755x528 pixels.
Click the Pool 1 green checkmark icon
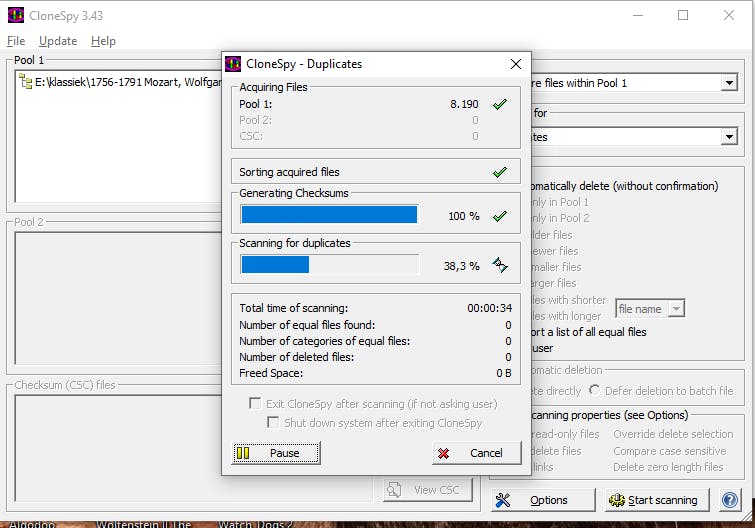click(x=500, y=104)
